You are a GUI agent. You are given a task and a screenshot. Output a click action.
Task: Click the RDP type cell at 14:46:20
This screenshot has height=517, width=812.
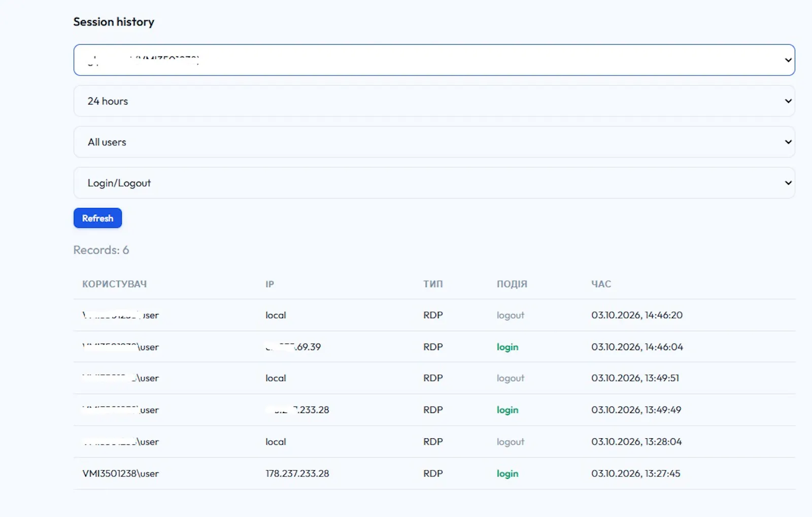(x=433, y=315)
